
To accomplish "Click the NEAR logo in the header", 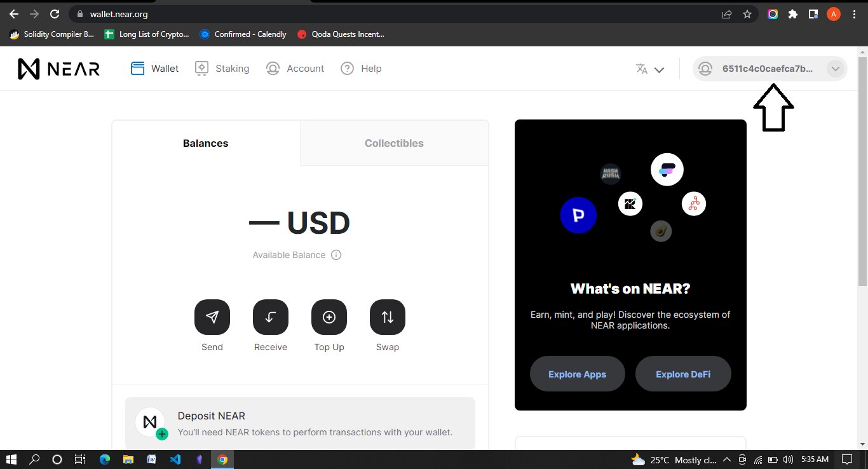I will [58, 68].
